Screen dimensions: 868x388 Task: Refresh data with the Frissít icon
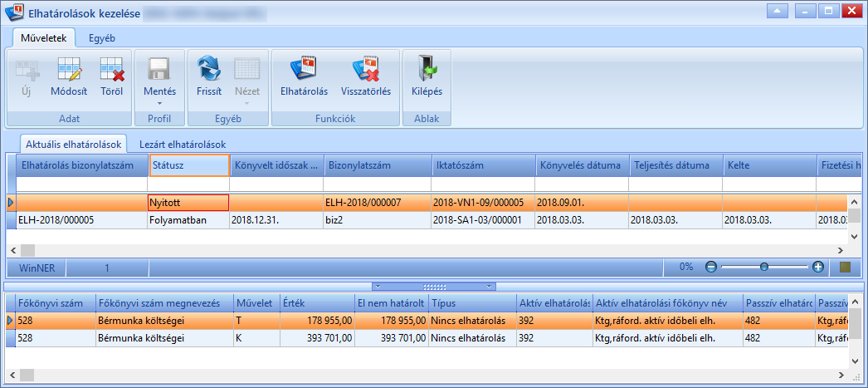point(209,69)
